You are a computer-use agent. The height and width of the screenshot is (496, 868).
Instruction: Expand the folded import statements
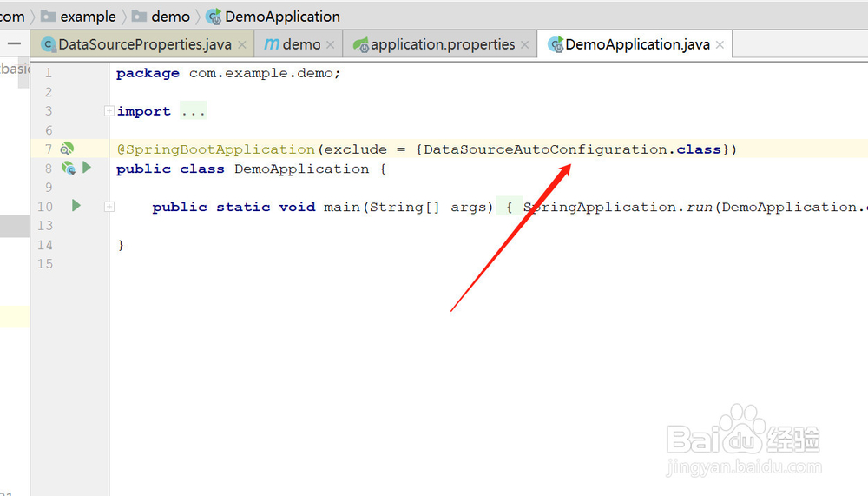pos(109,111)
